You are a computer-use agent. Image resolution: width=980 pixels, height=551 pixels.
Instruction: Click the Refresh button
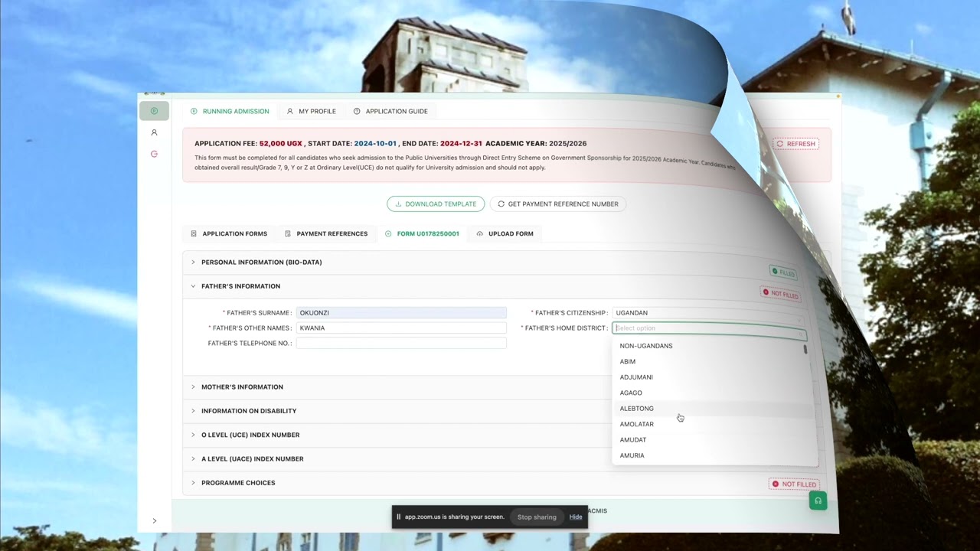pos(795,143)
